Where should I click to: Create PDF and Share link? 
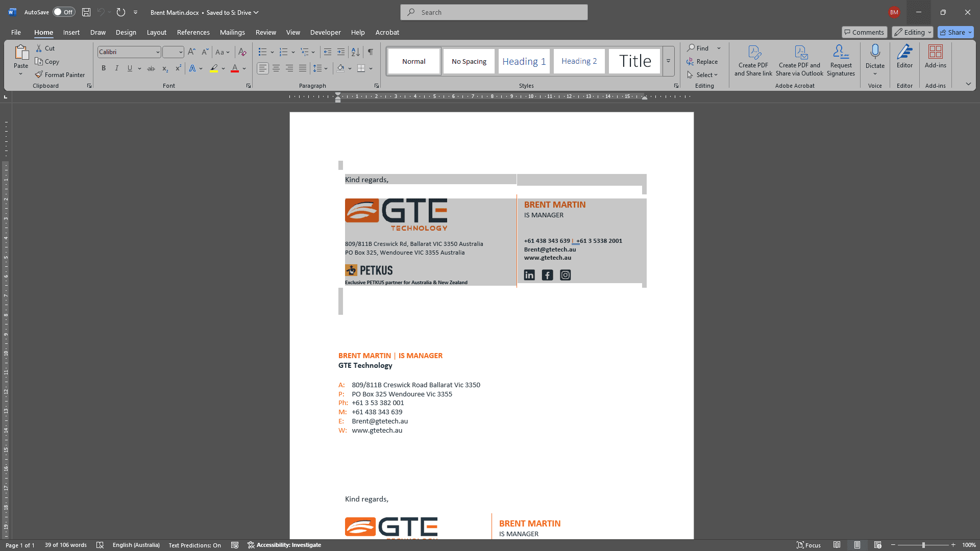click(x=753, y=60)
